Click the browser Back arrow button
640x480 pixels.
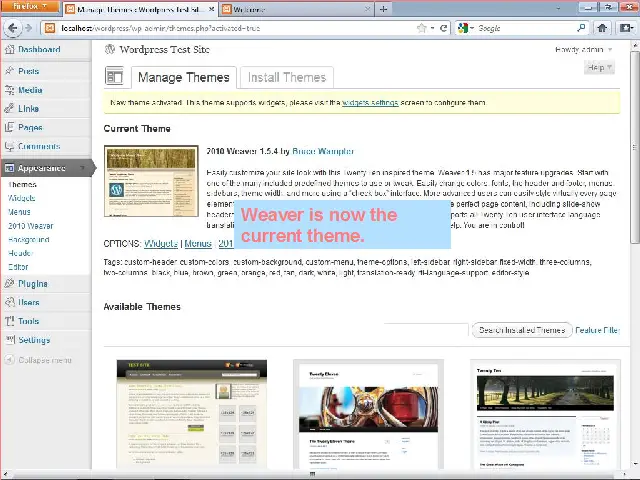point(12,28)
